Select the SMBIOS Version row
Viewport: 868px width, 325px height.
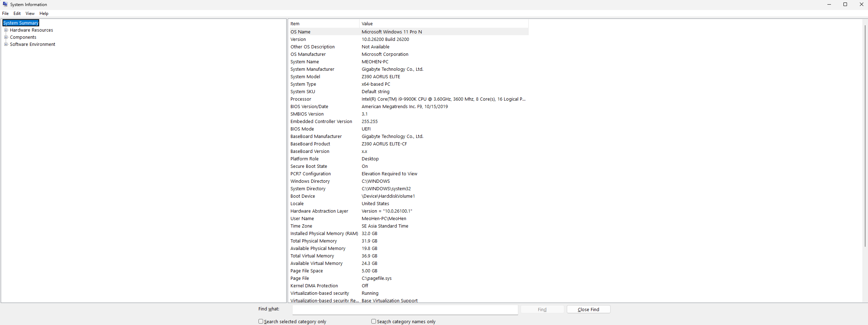coord(408,114)
